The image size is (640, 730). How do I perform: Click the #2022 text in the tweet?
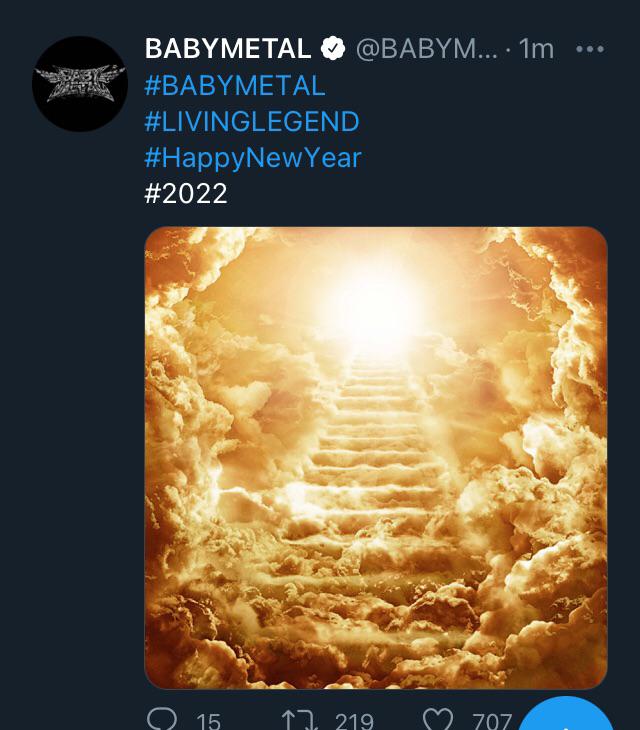click(186, 193)
